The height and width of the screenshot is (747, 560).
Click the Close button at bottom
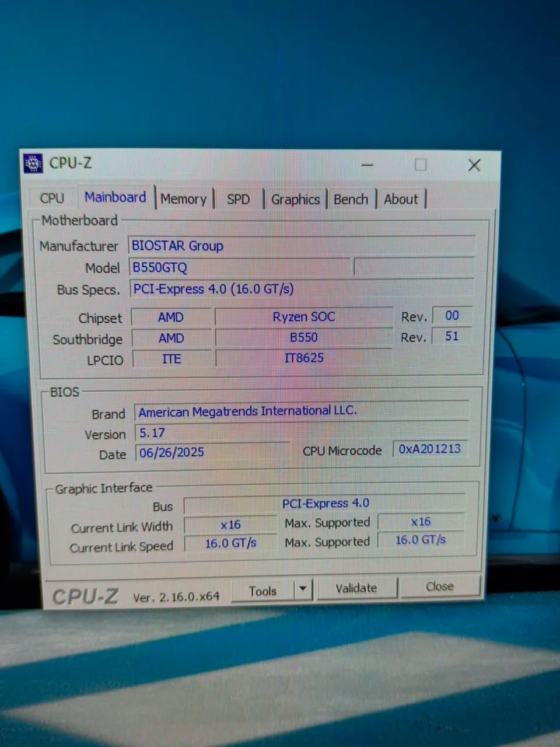click(x=440, y=587)
